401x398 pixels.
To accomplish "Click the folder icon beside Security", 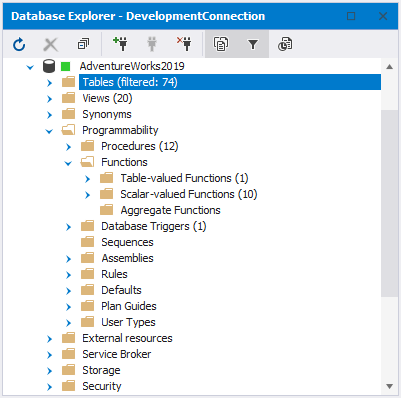I will pos(69,386).
